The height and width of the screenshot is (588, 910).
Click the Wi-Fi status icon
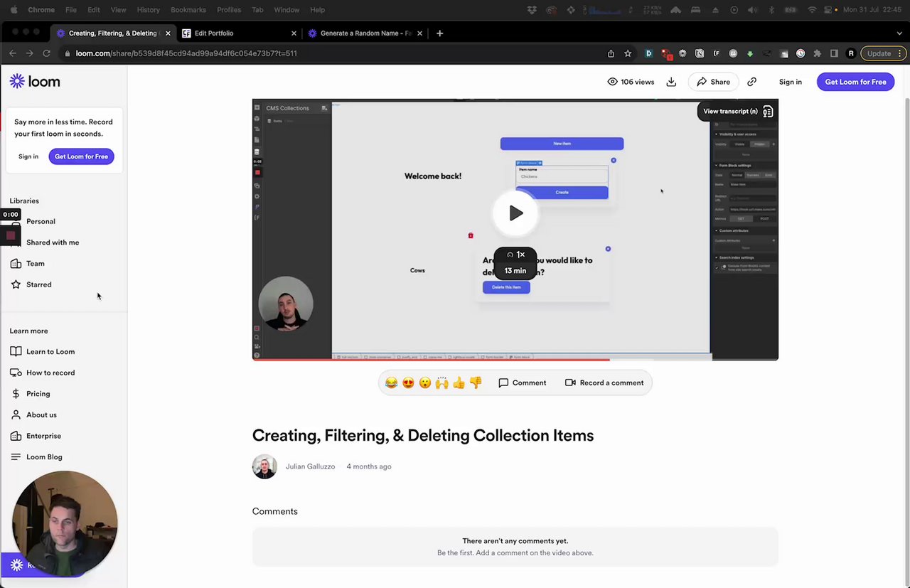point(812,10)
